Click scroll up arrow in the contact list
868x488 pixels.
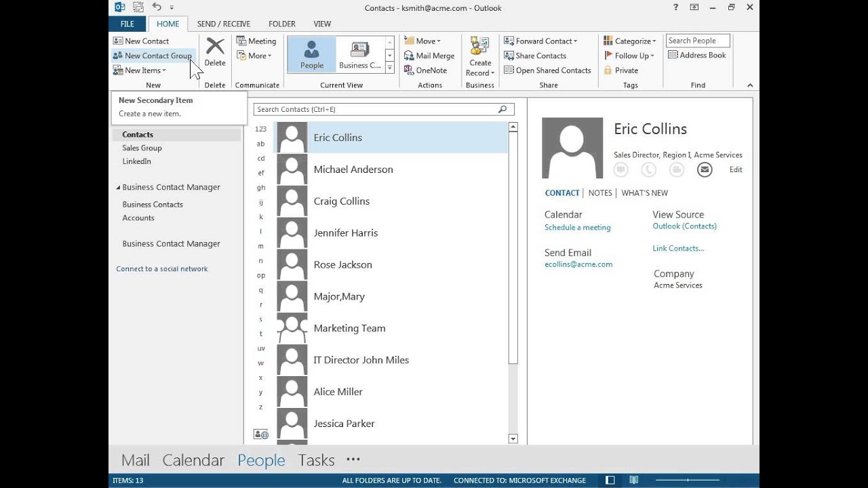pos(513,127)
